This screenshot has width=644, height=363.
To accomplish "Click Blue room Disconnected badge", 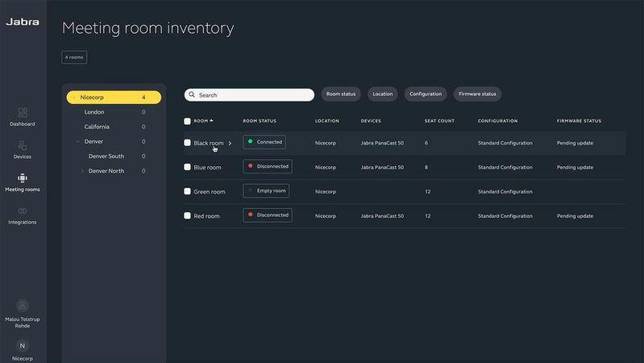I will tap(268, 166).
